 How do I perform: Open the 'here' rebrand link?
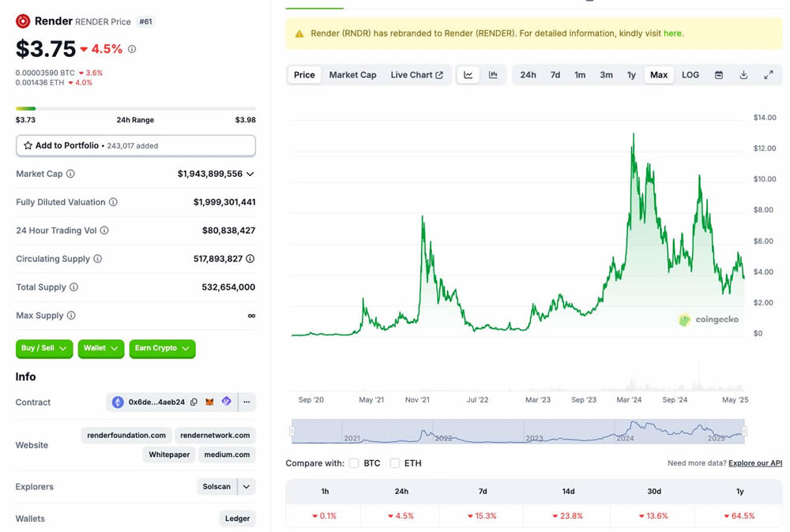[x=672, y=33]
